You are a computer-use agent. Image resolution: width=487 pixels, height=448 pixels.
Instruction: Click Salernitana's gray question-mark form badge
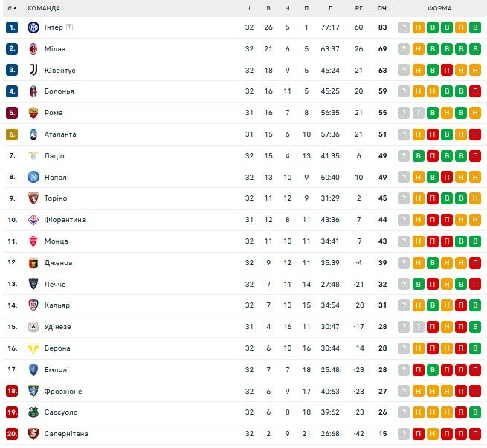click(404, 434)
